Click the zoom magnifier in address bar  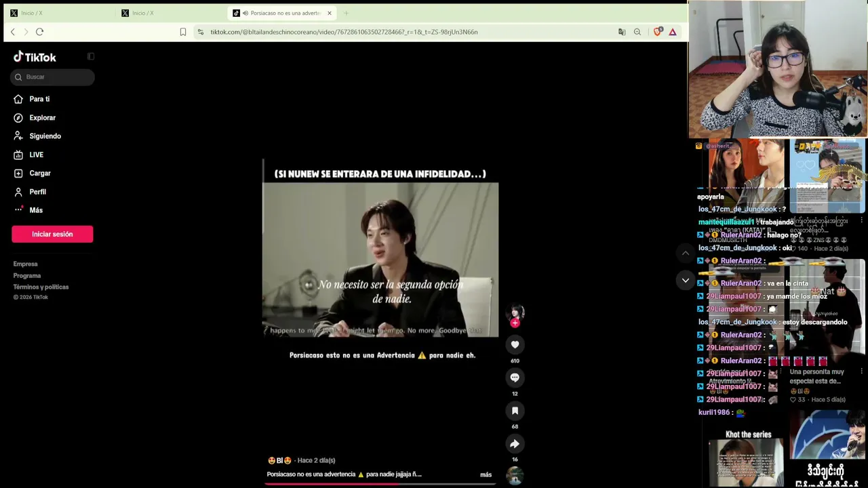click(637, 32)
